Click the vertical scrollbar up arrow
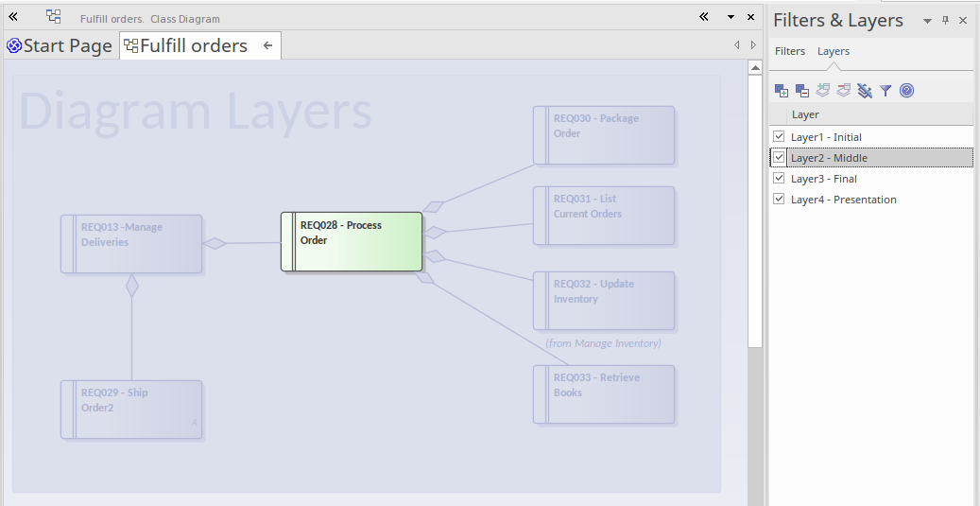This screenshot has width=980, height=506. [755, 67]
